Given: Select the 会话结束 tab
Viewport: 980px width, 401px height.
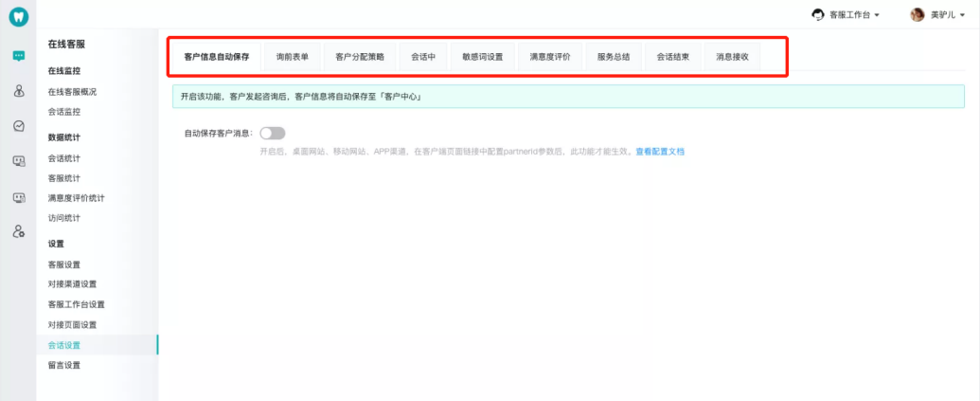Looking at the screenshot, I should pos(673,57).
